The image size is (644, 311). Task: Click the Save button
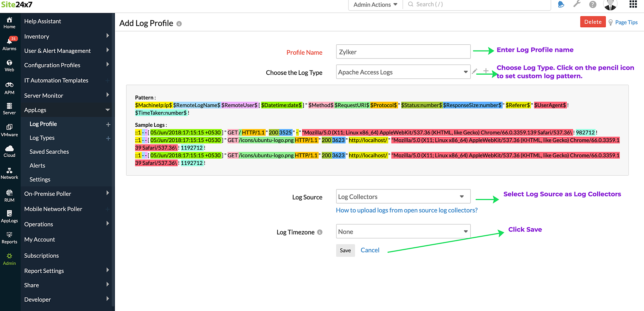[345, 250]
